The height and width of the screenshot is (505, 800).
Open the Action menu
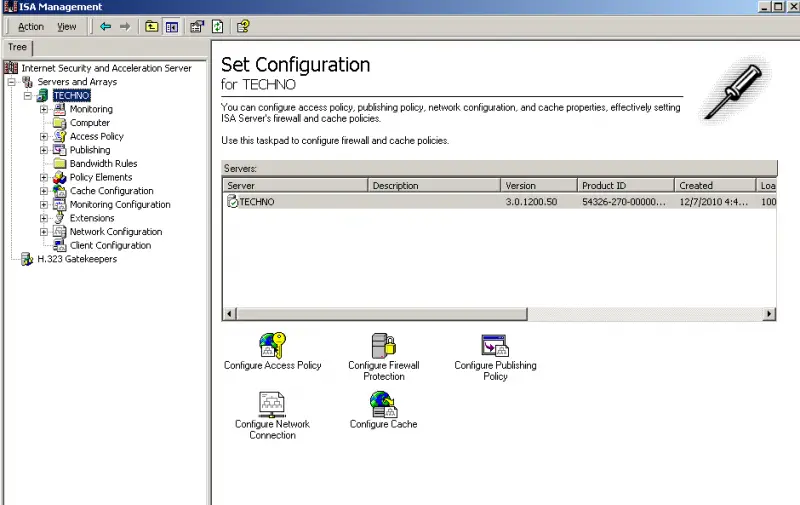point(31,27)
